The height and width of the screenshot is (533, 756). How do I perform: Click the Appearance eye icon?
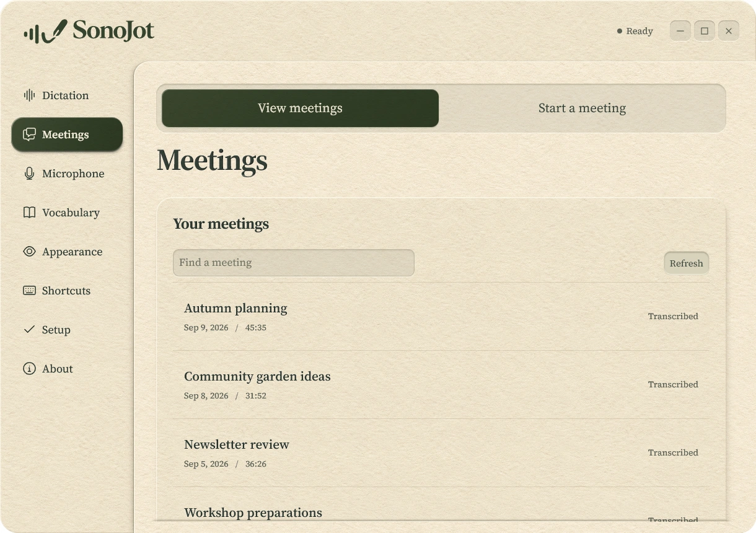(29, 252)
